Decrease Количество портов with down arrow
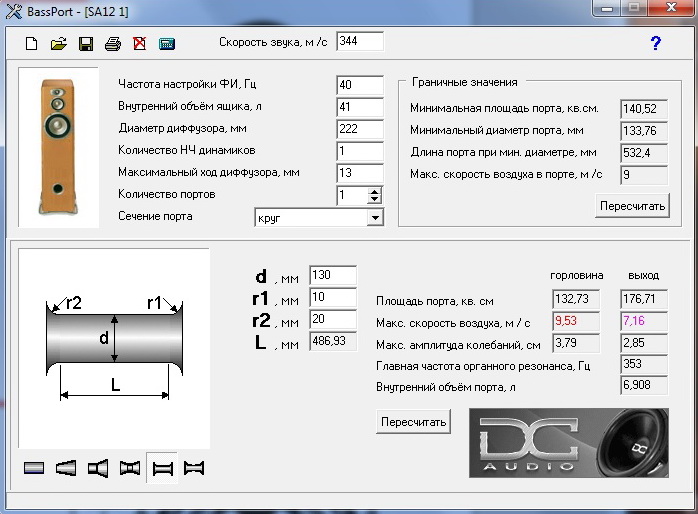Viewport: 698px width, 514px height. [375, 200]
